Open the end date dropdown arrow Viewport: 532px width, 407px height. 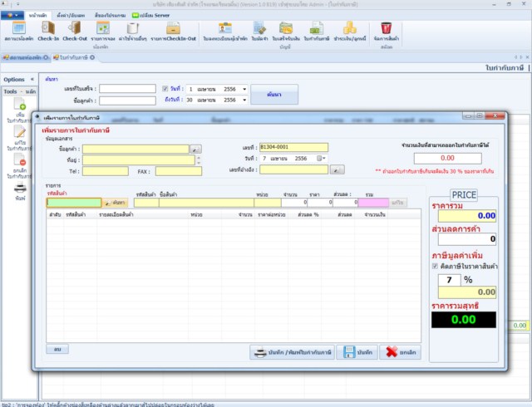click(x=244, y=100)
